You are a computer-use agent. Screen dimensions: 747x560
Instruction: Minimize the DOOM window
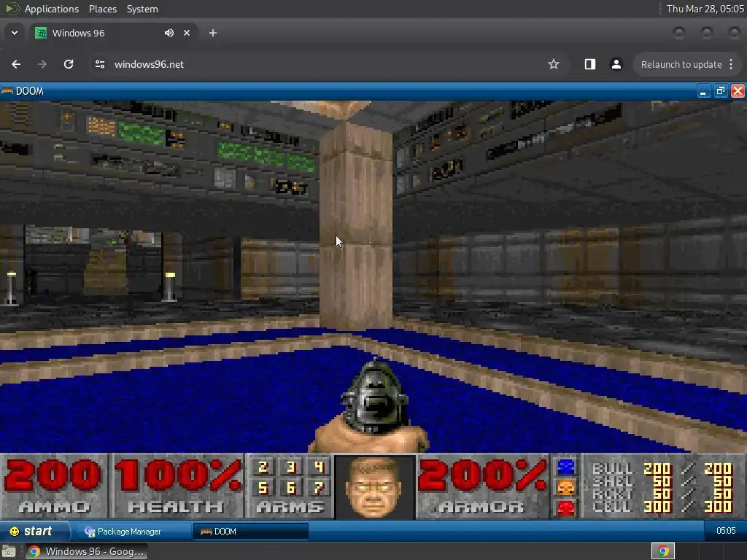[703, 91]
